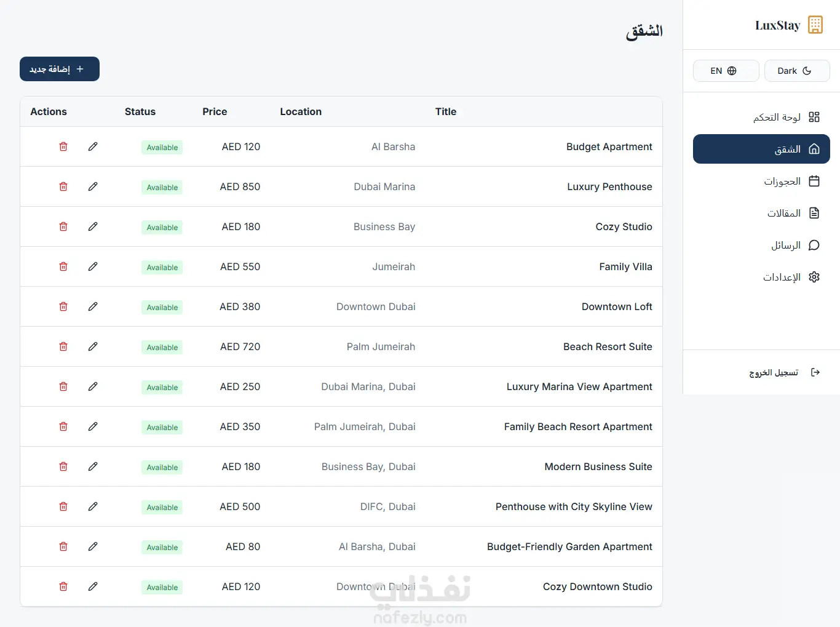Edit Penthouse with City Skyline View

93,506
